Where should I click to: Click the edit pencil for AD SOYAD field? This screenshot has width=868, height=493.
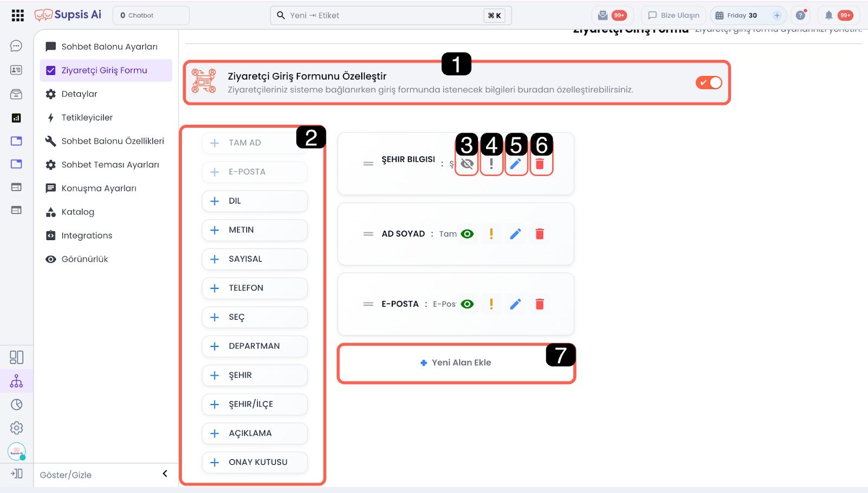click(515, 234)
